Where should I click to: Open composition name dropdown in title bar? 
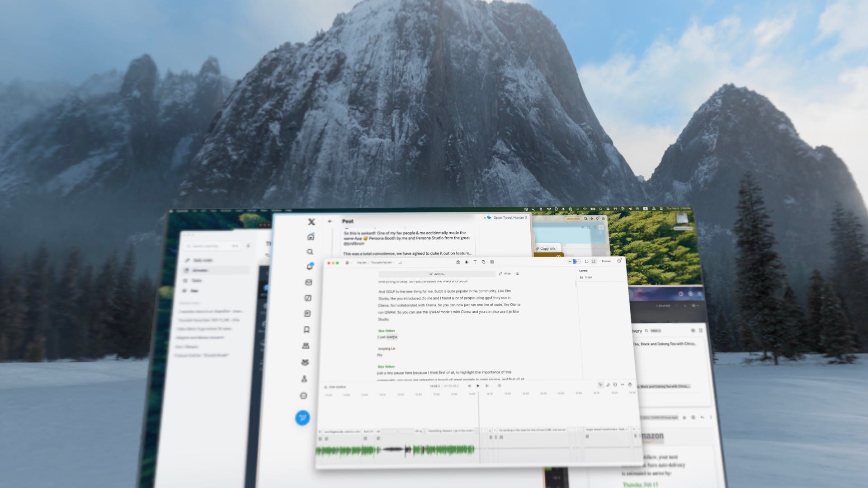[x=382, y=263]
